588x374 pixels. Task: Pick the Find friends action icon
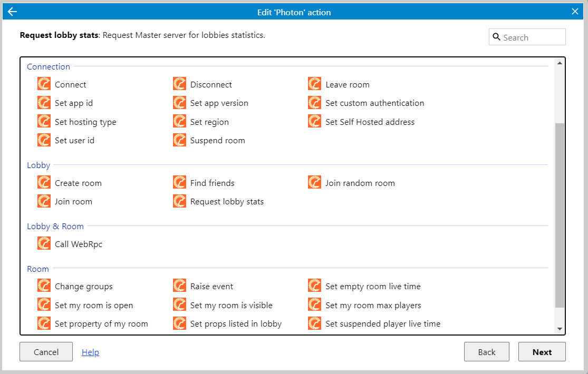tap(179, 182)
